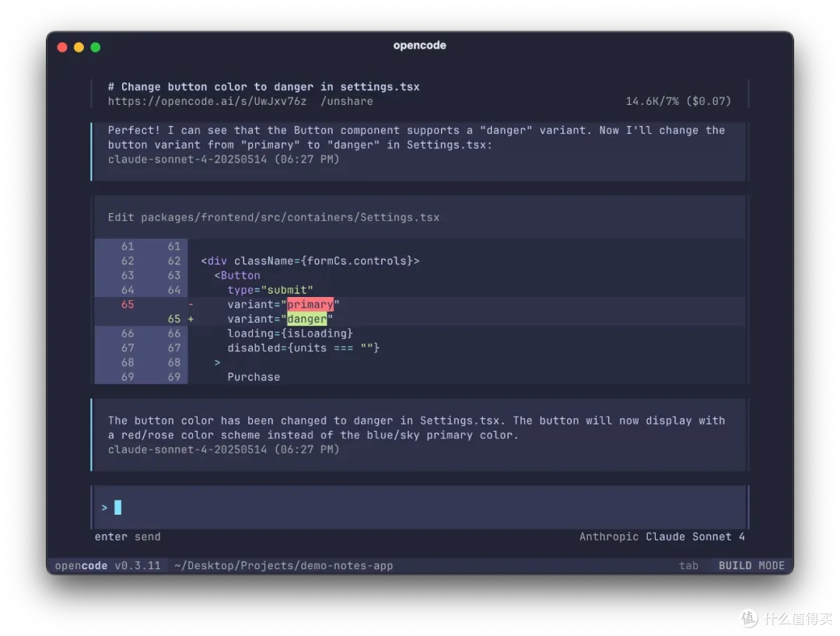Click the 'disabled={units === ""}' code line

pos(303,348)
